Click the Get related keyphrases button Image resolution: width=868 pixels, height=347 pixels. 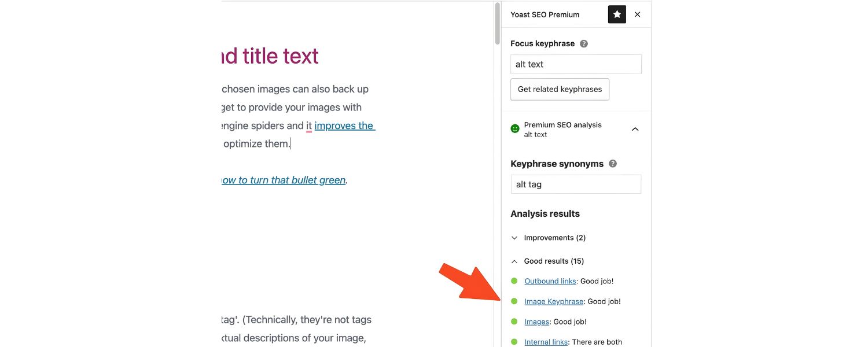[559, 89]
